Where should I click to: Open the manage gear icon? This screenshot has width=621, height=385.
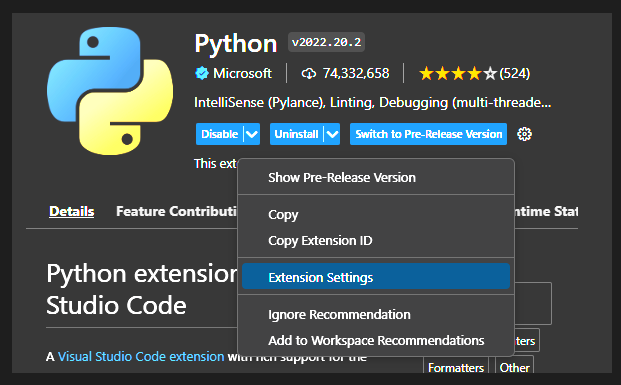[x=524, y=134]
